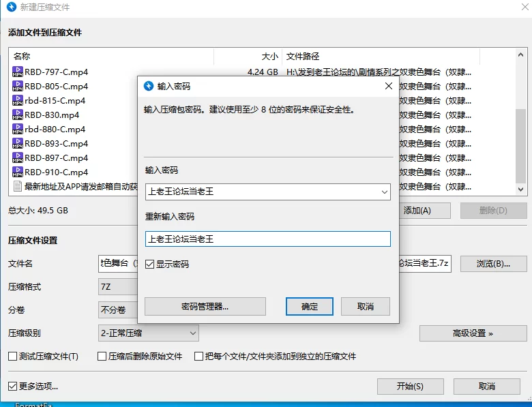Open 密码管理器...
This screenshot has height=407, width=532.
[205, 307]
